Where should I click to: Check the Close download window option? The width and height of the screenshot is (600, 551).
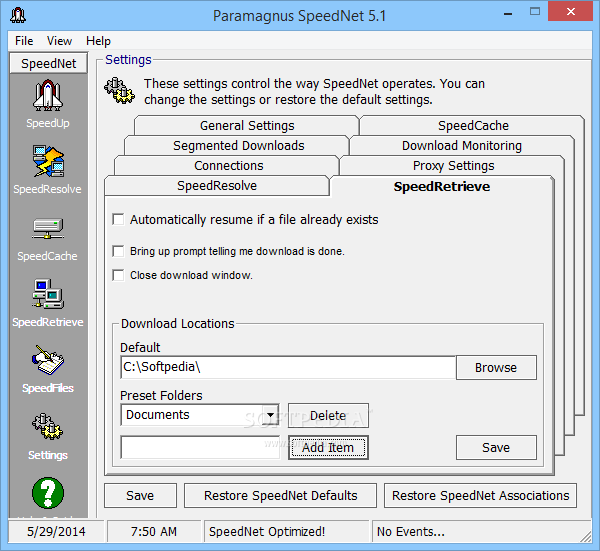[x=118, y=276]
